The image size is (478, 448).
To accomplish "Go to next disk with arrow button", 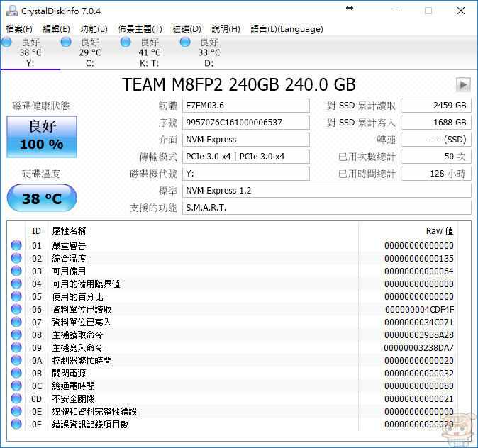I will click(463, 84).
